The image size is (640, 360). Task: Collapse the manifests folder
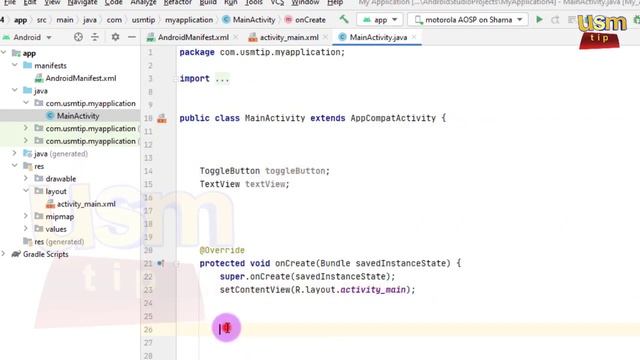15,65
